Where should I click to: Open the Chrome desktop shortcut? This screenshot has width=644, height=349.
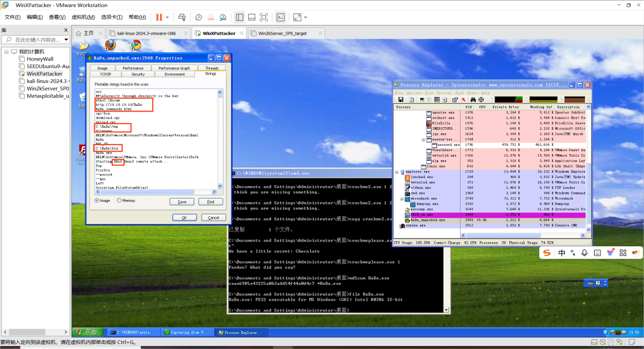click(136, 45)
